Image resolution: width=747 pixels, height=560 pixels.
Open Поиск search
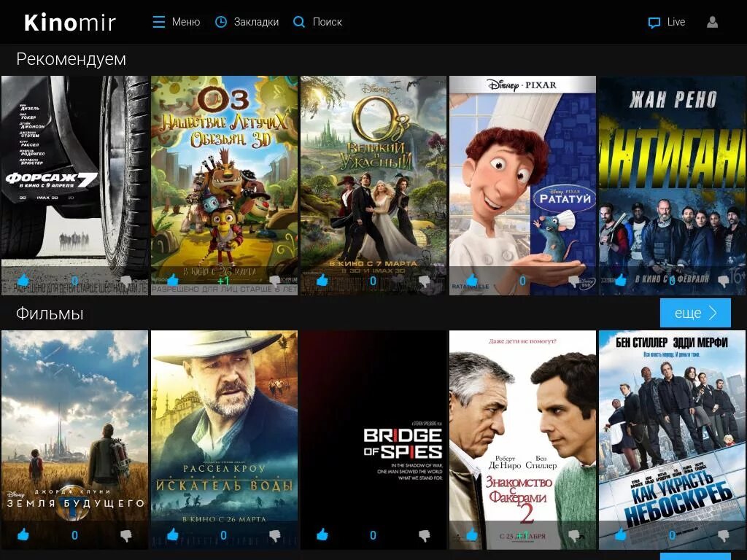[x=328, y=22]
